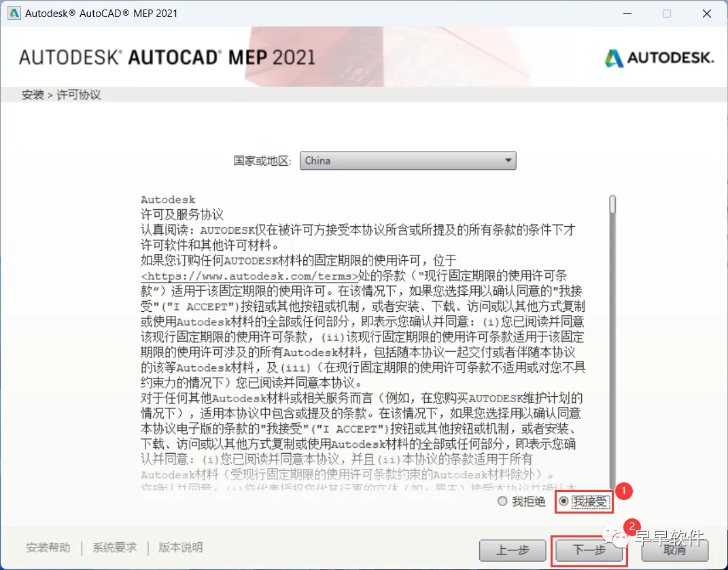Click the 许可协议 breadcrumb text
The height and width of the screenshot is (570, 728).
pos(78,94)
